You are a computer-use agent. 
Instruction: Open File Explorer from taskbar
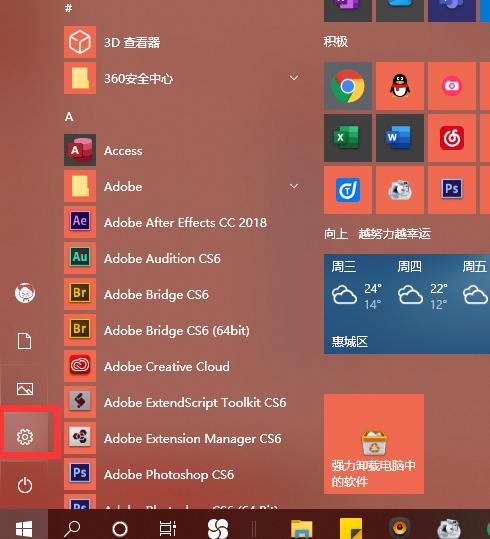301,528
